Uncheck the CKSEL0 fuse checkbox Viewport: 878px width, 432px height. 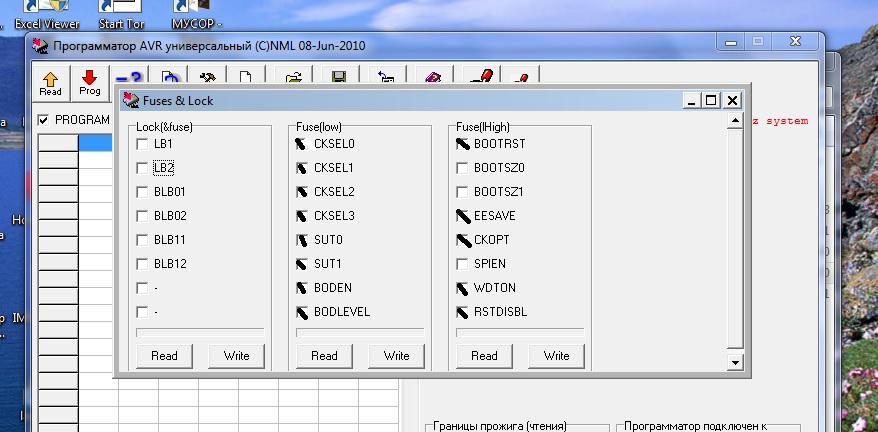coord(302,144)
